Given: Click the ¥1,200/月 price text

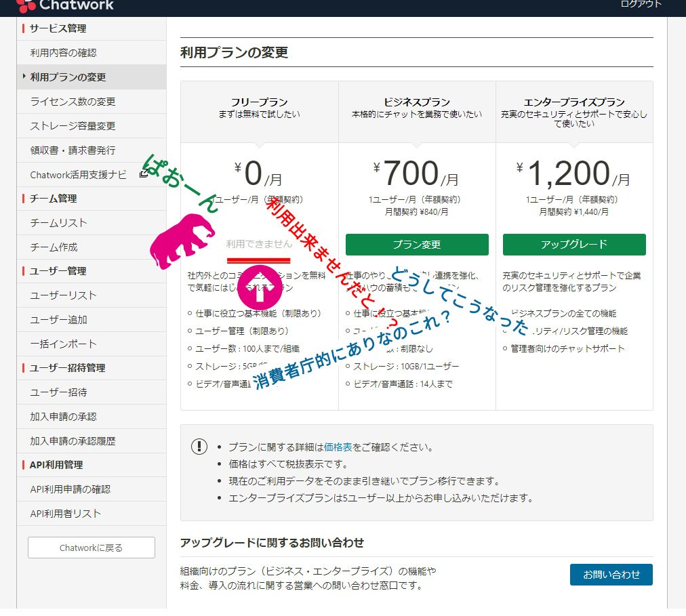Looking at the screenshot, I should pos(573,173).
